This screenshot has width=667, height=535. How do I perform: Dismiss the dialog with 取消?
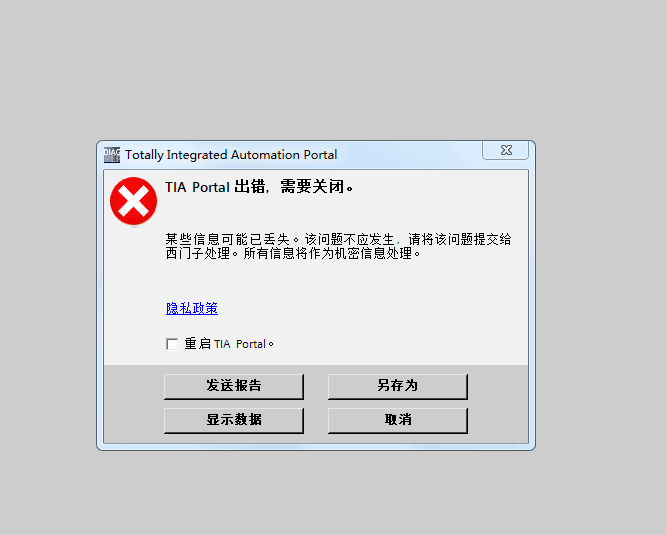[398, 420]
